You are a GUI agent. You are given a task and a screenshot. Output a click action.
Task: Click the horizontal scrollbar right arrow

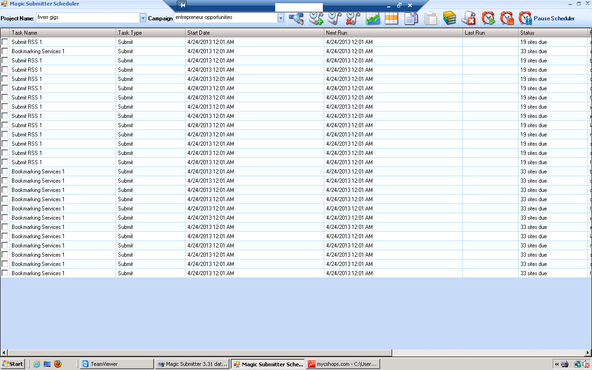[588, 352]
